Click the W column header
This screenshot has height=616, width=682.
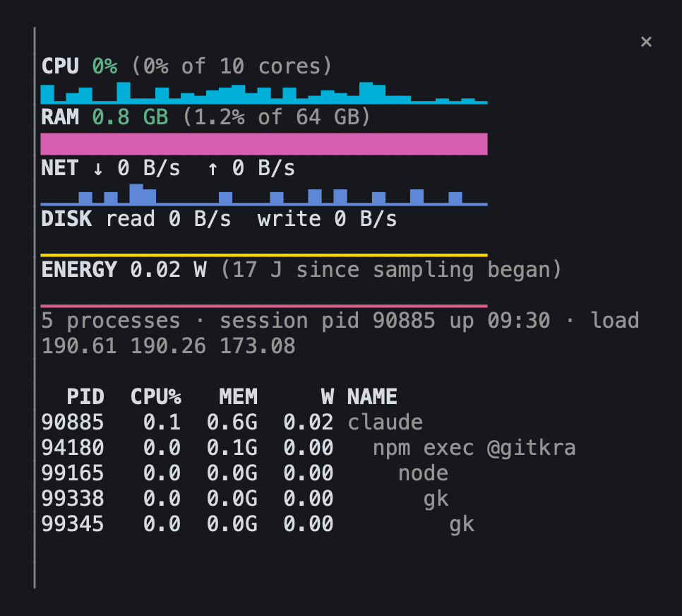pyautogui.click(x=328, y=397)
